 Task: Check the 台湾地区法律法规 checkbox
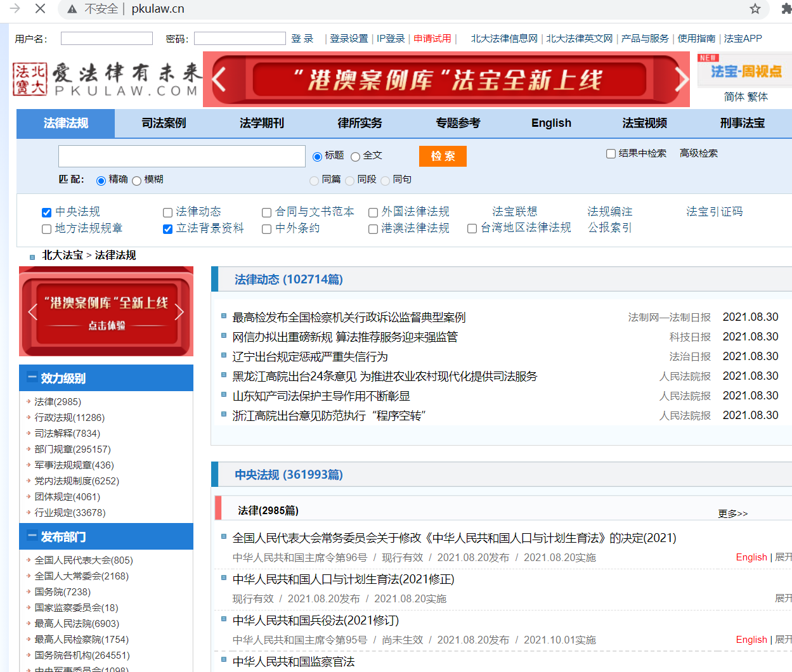[472, 228]
